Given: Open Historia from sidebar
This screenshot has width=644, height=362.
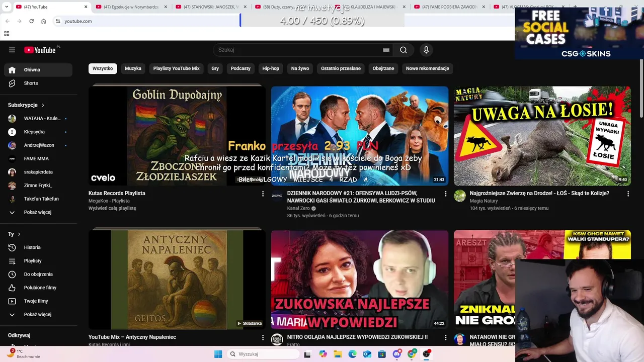Looking at the screenshot, I should [x=38, y=247].
